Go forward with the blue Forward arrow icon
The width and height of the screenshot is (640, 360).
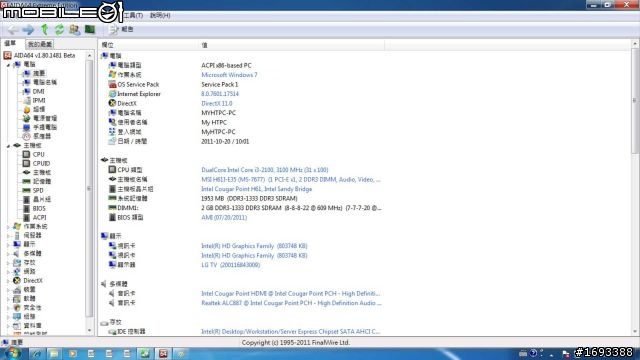pos(28,29)
